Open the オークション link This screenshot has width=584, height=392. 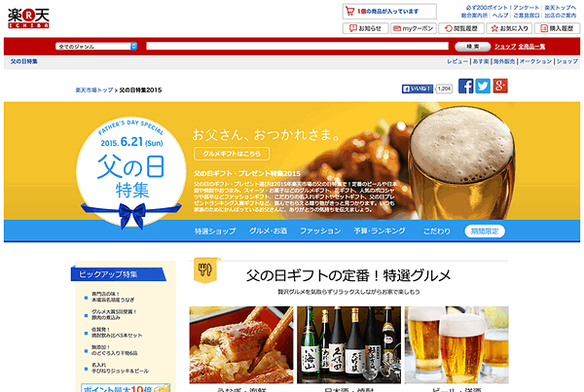pos(535,61)
